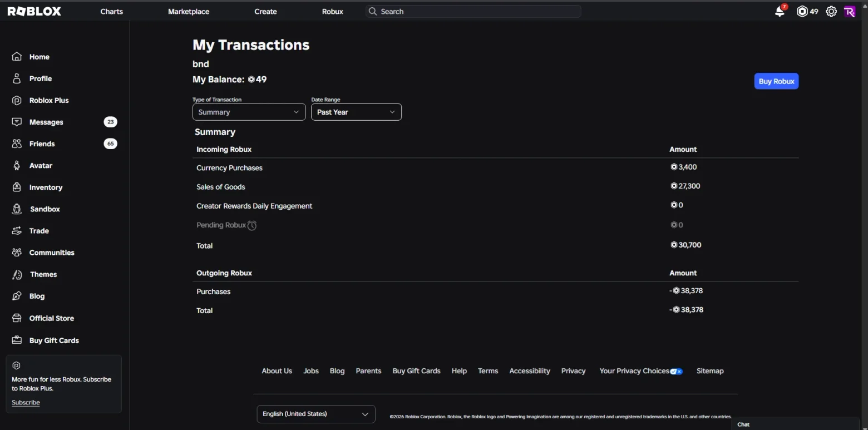Screen dimensions: 868x430
Task: Click the Roblox Plus hexagon icon
Action: (17, 100)
